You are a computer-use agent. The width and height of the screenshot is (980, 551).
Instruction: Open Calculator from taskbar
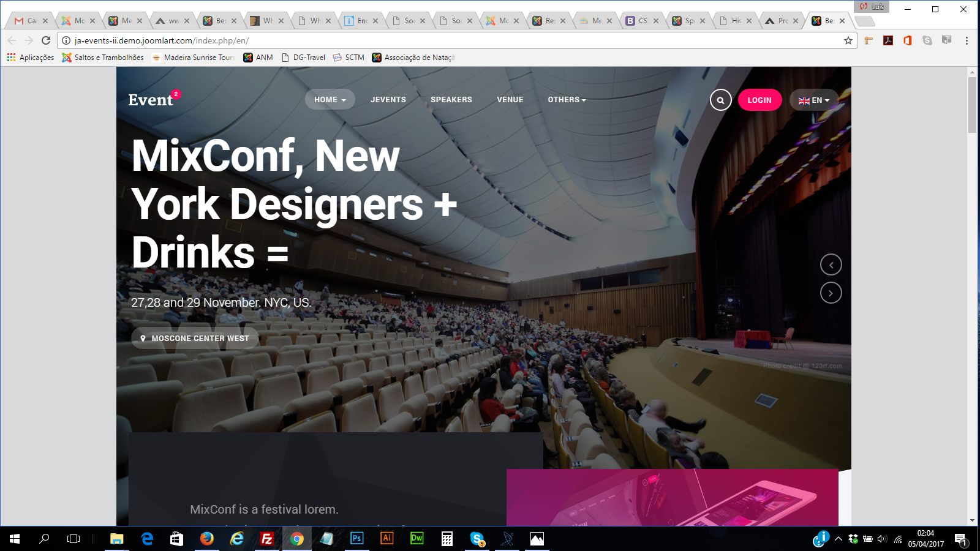tap(447, 539)
